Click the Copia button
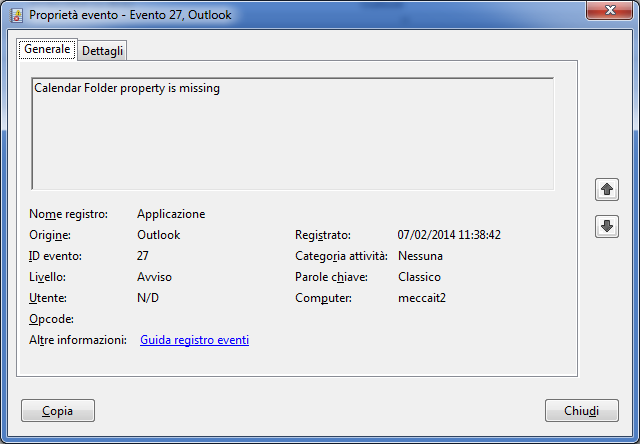Screen dimensions: 640x444 (x=58, y=411)
